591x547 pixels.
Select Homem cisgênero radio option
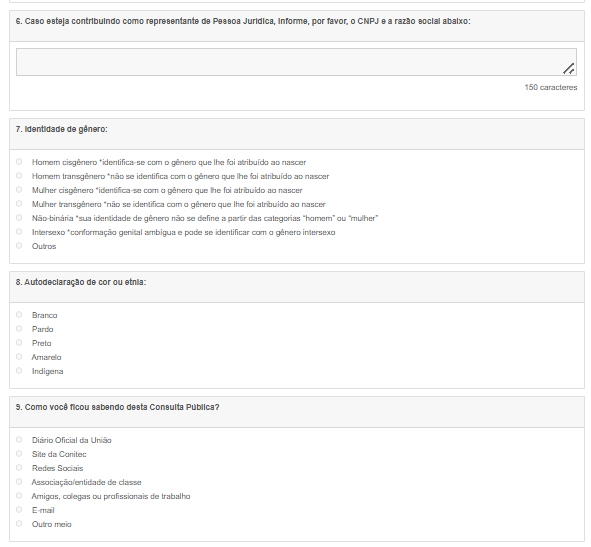tap(19, 162)
